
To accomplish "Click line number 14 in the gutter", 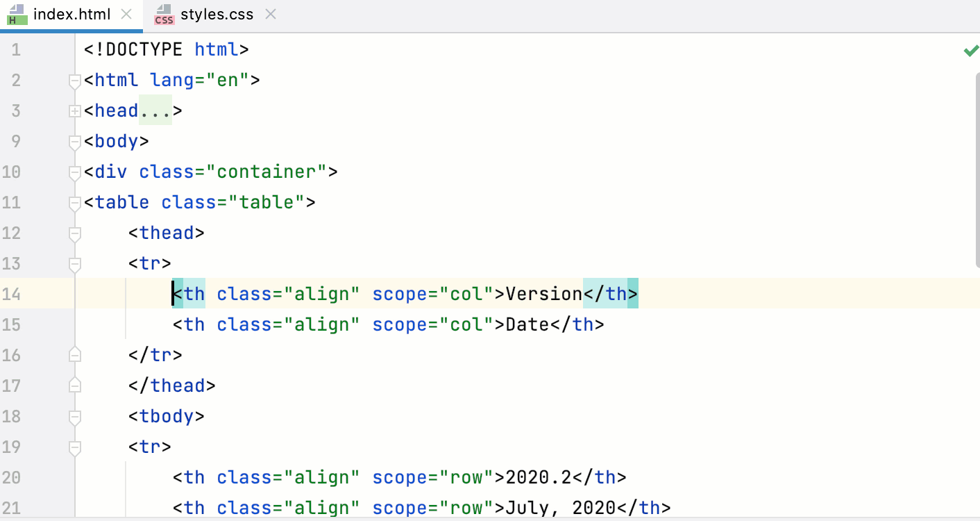I will click(12, 294).
